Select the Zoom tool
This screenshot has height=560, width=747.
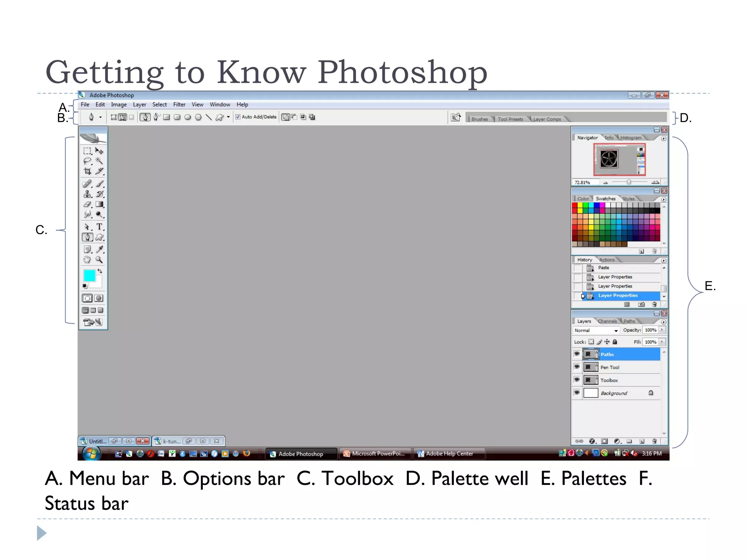coord(99,260)
